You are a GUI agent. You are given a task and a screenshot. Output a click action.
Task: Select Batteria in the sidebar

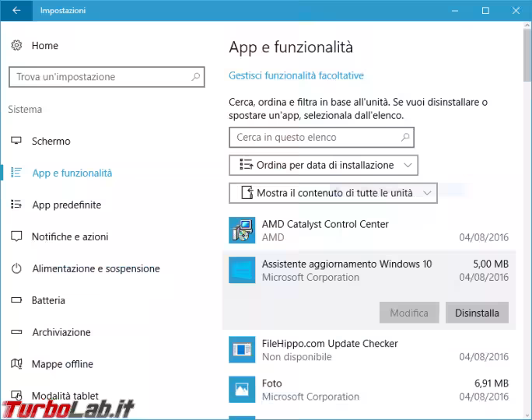click(48, 300)
